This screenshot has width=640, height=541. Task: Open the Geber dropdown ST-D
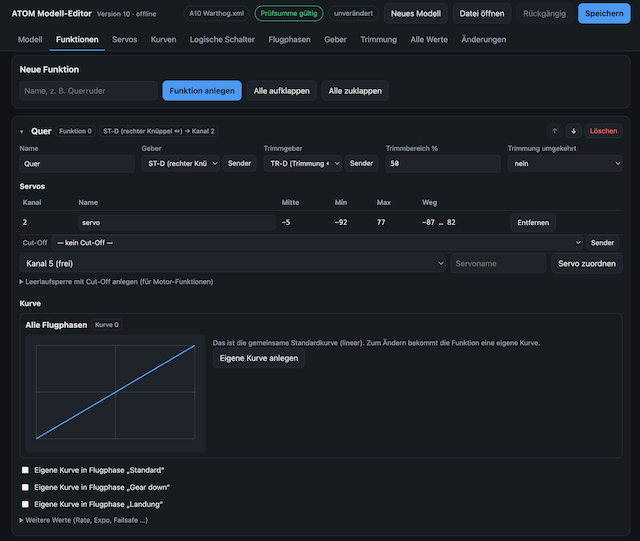point(181,163)
